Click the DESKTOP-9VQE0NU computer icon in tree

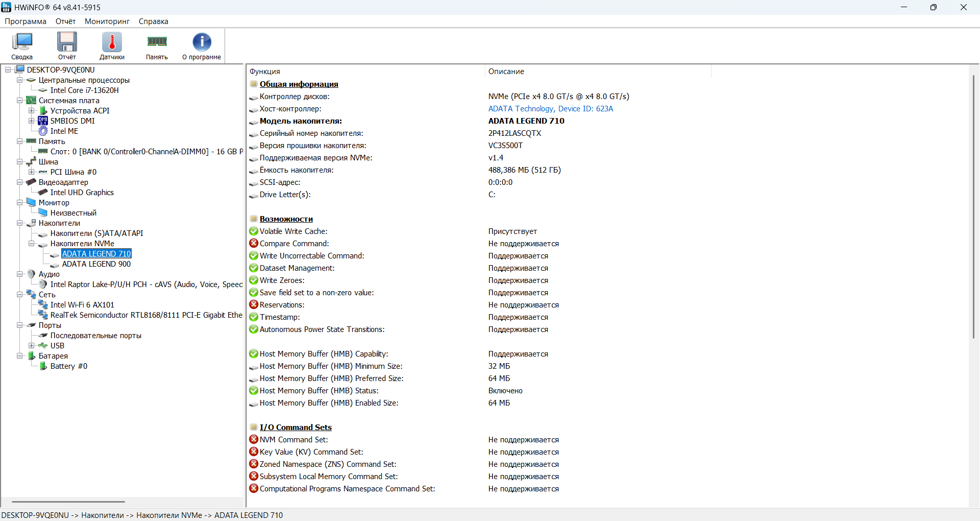[x=19, y=69]
